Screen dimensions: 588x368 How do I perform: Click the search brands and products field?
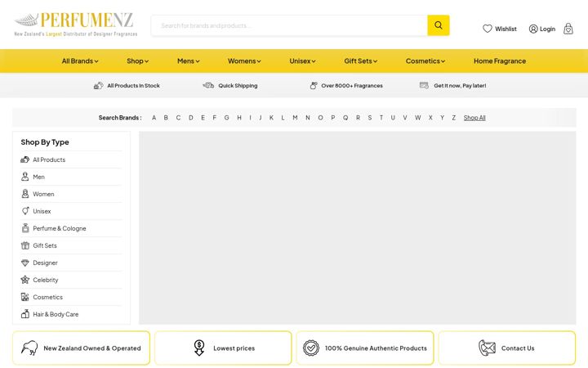289,25
